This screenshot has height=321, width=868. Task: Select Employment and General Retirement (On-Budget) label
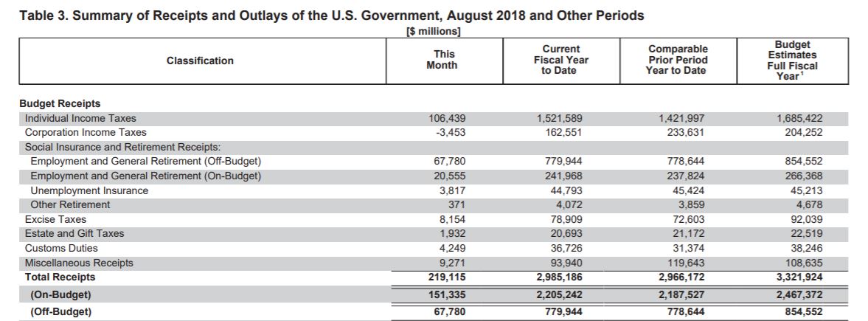145,176
